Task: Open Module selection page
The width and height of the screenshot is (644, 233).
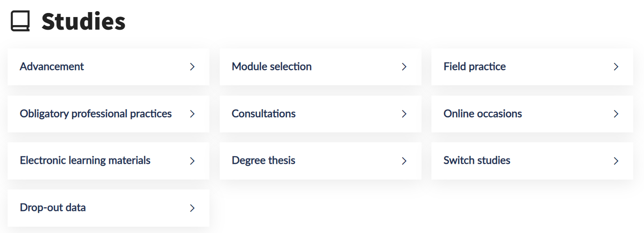Action: (x=271, y=66)
